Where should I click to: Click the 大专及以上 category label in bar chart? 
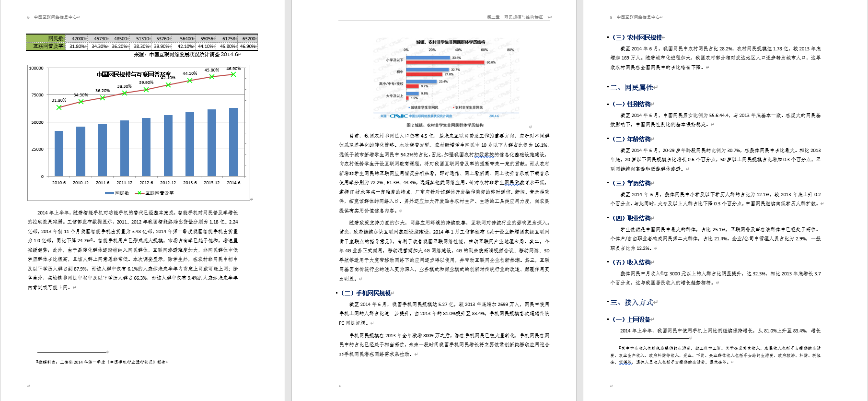[395, 96]
